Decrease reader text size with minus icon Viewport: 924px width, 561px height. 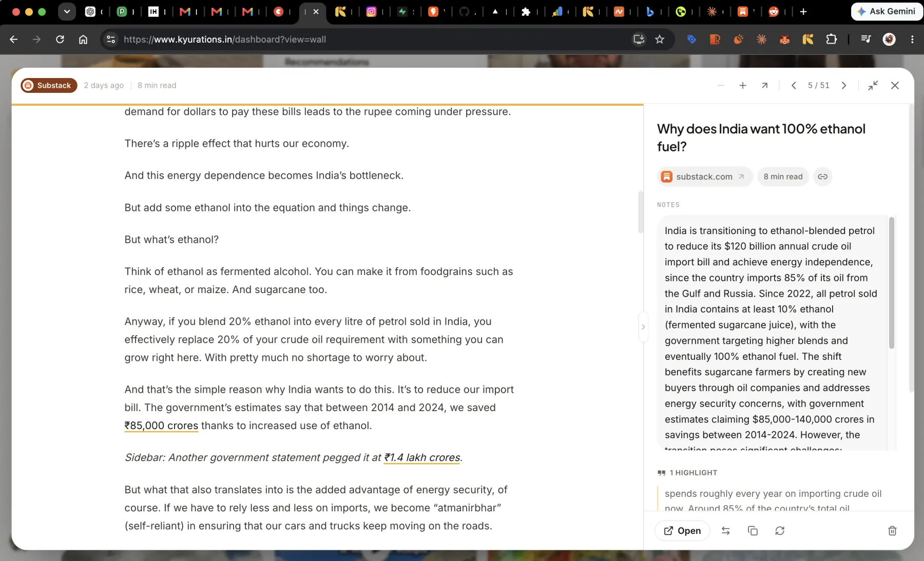click(x=721, y=86)
